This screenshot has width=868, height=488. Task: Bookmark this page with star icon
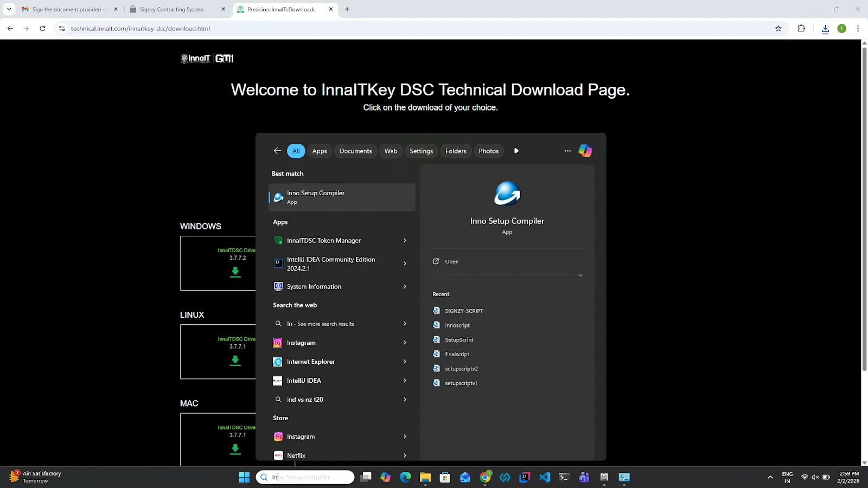point(778,28)
